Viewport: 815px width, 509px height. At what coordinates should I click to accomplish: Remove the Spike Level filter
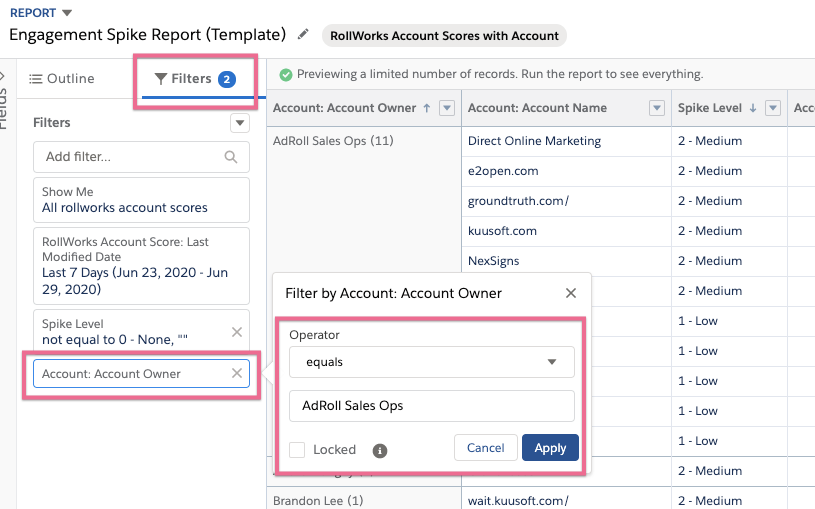[x=236, y=332]
